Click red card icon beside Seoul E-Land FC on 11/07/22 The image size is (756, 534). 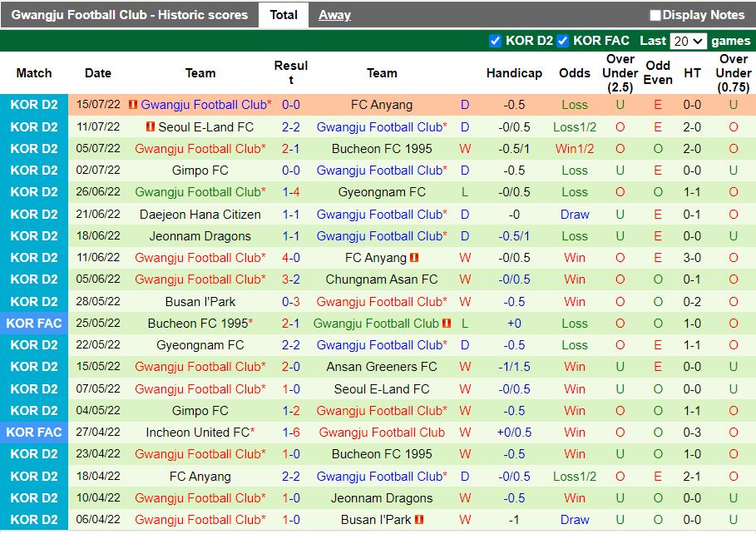click(x=150, y=126)
